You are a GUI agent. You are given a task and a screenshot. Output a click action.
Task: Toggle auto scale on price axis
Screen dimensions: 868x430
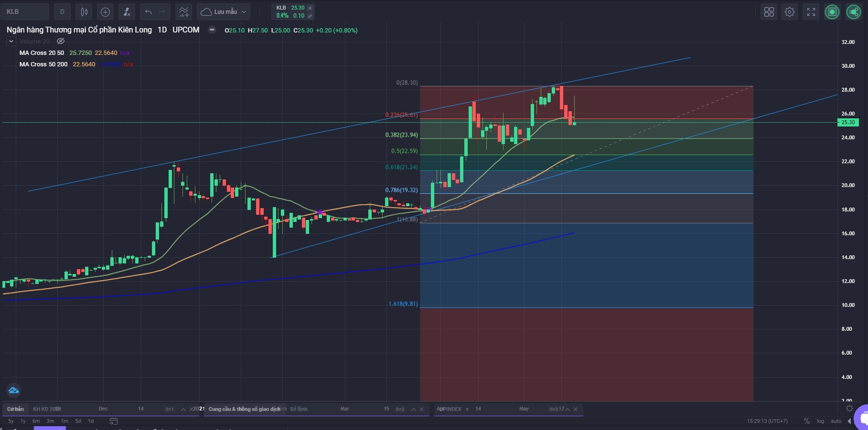click(x=836, y=421)
